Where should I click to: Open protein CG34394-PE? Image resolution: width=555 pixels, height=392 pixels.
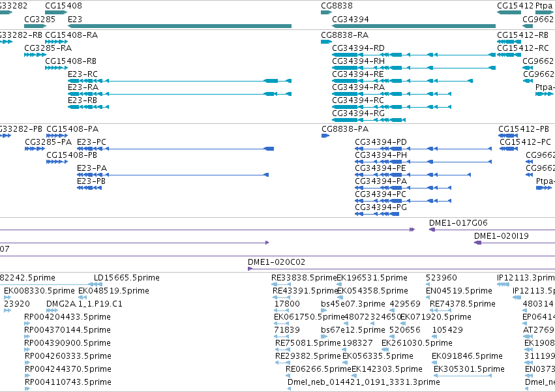point(380,168)
